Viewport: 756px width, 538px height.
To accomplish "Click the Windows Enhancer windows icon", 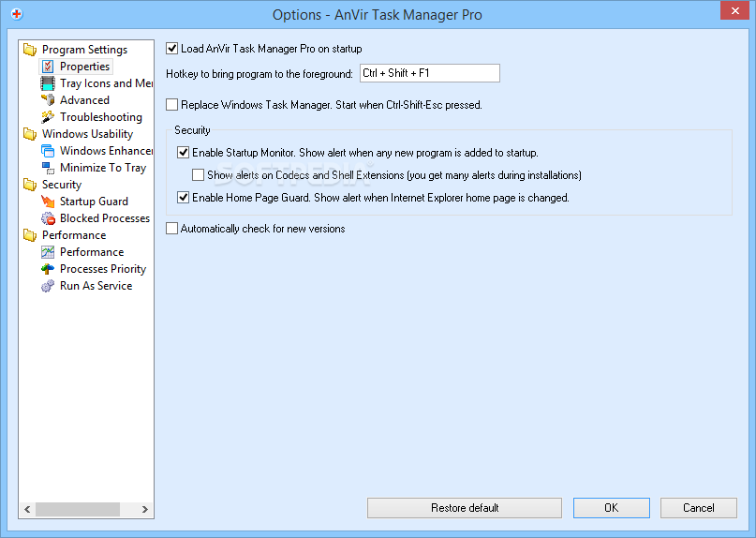I will pyautogui.click(x=48, y=151).
